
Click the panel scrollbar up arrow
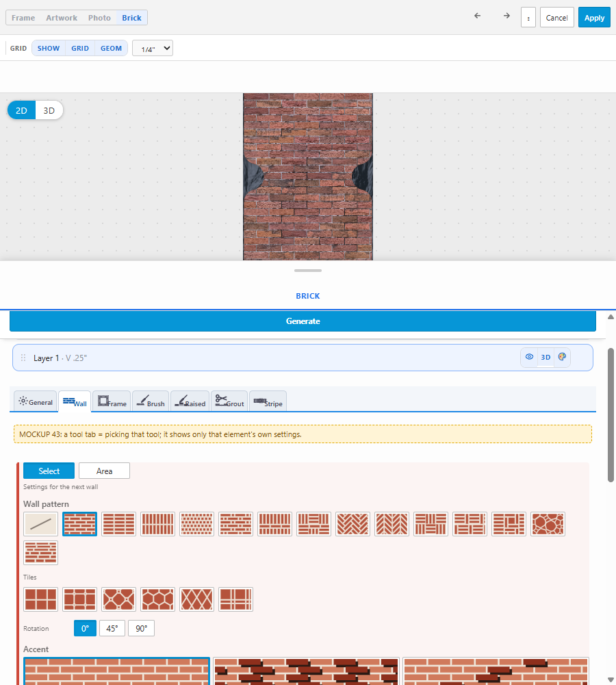(611, 316)
